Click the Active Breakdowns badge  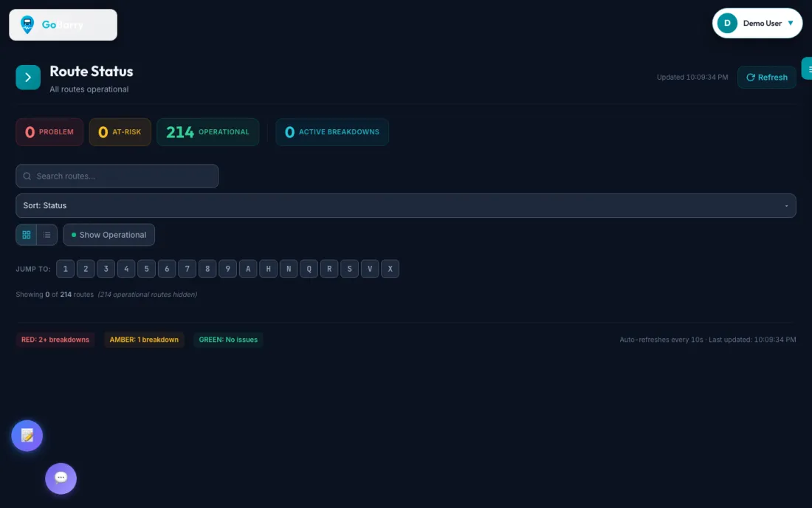pyautogui.click(x=332, y=132)
